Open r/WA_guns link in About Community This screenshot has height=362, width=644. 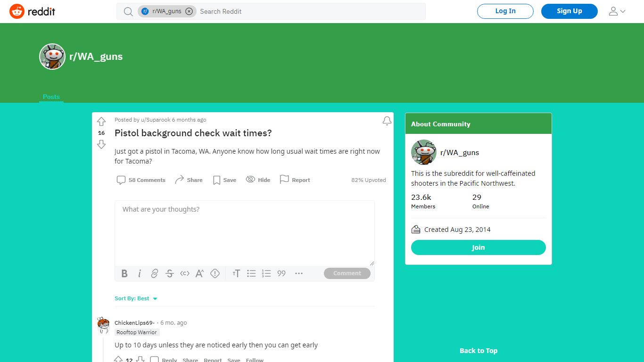click(x=460, y=153)
